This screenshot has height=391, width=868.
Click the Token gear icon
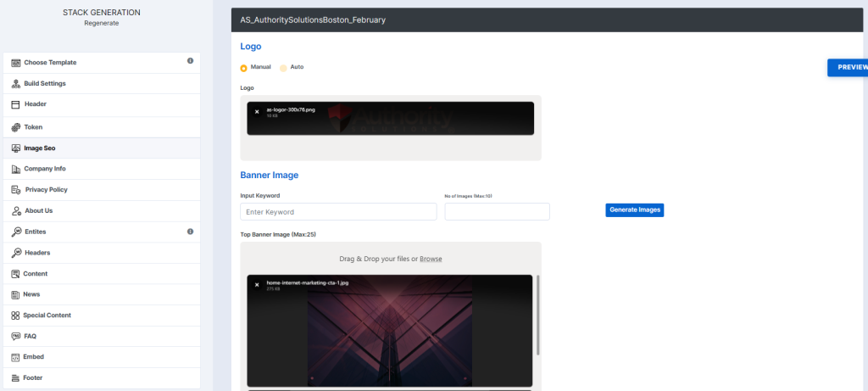click(x=16, y=127)
